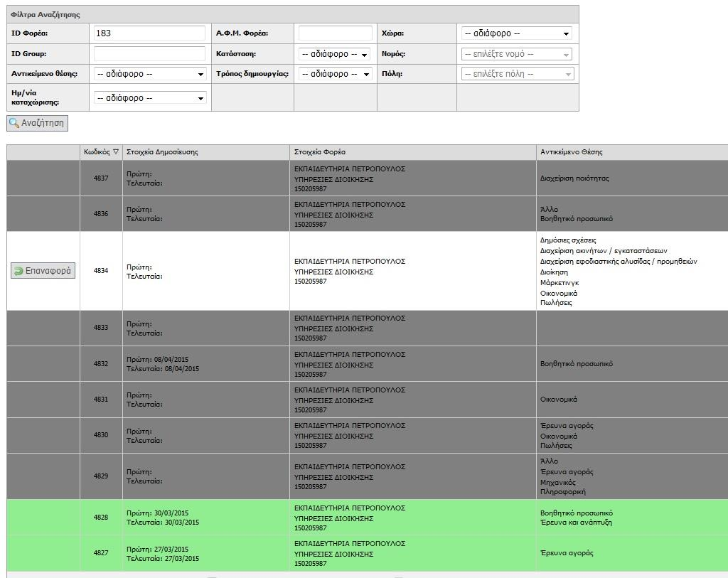Click Οικονομικά in row 4831
This screenshot has width=728, height=578.
[x=559, y=400]
